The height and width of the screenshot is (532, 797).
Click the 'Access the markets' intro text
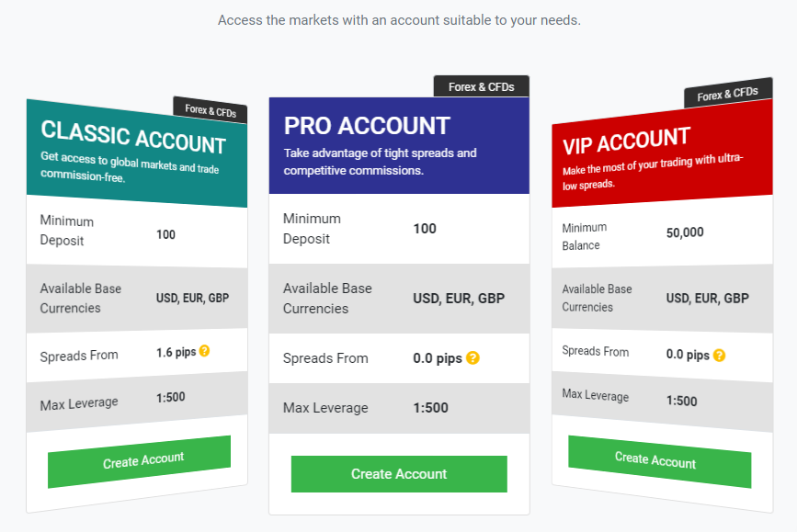point(399,19)
